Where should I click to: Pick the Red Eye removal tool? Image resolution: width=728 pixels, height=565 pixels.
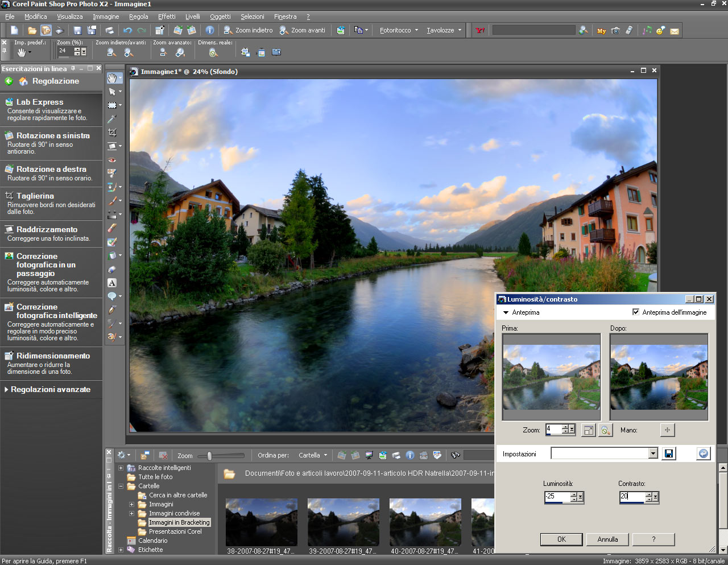pos(112,160)
